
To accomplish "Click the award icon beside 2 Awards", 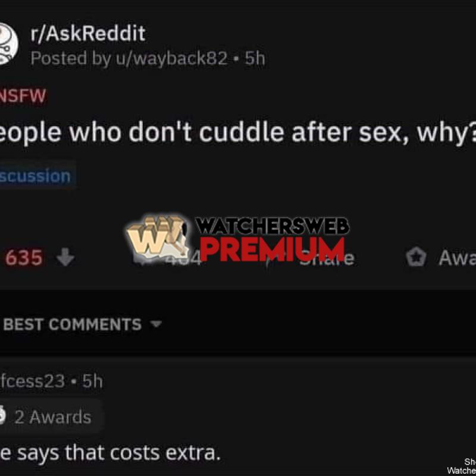I will coord(2,416).
